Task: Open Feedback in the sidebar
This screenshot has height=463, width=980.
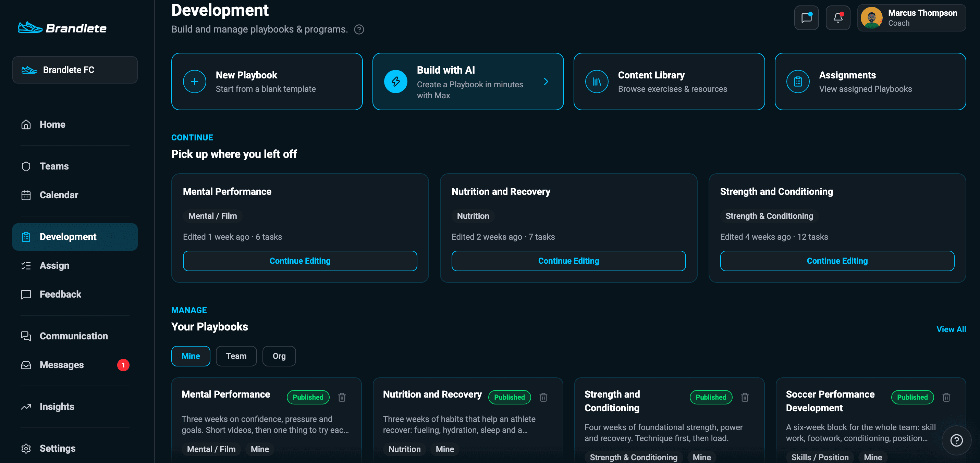Action: click(75, 294)
